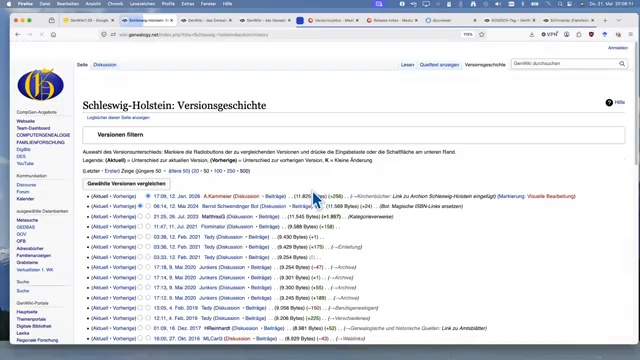This screenshot has width=640, height=360.
Task: Click the Anmelden link
Action: click(x=618, y=48)
